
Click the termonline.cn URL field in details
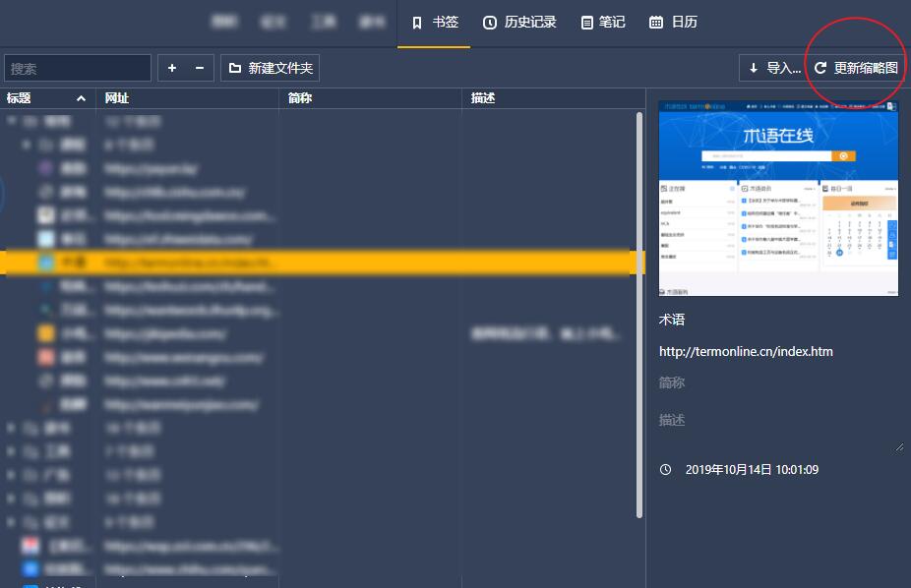746,351
